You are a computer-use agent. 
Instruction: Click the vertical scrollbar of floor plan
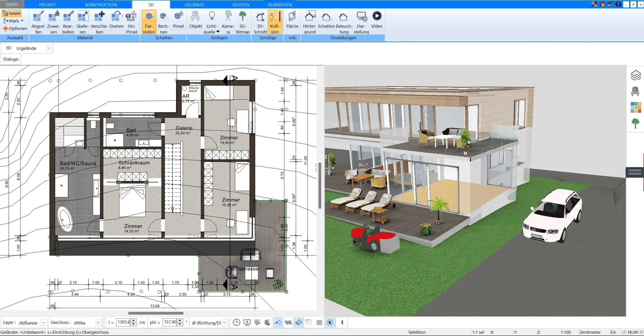[320, 185]
